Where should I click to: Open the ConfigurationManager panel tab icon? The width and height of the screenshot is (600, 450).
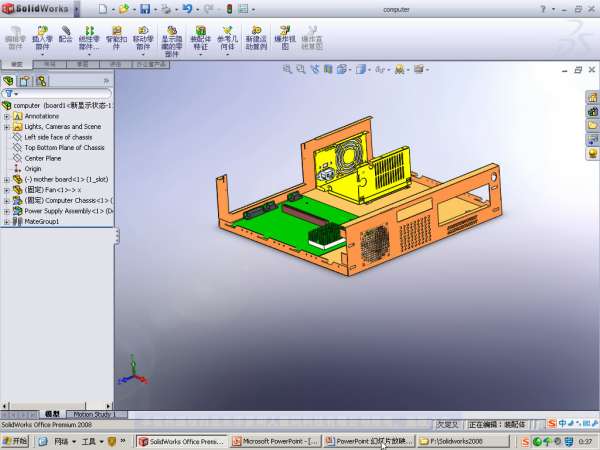coord(41,80)
